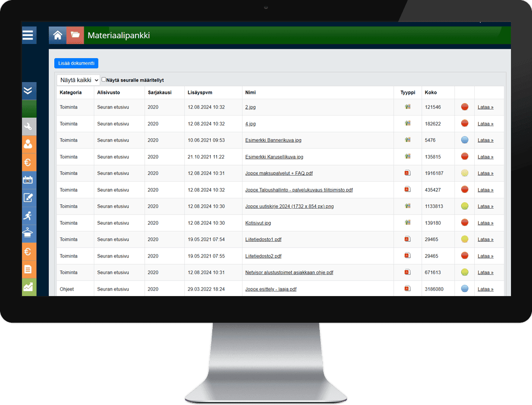Open the calendar icon in the sidebar
The image size is (532, 405).
click(29, 180)
